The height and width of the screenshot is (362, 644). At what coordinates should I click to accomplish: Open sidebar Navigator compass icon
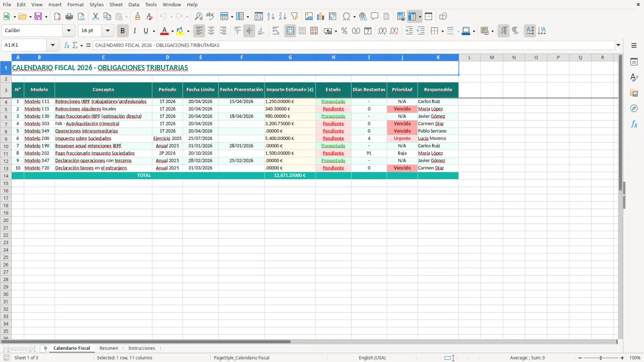(634, 108)
